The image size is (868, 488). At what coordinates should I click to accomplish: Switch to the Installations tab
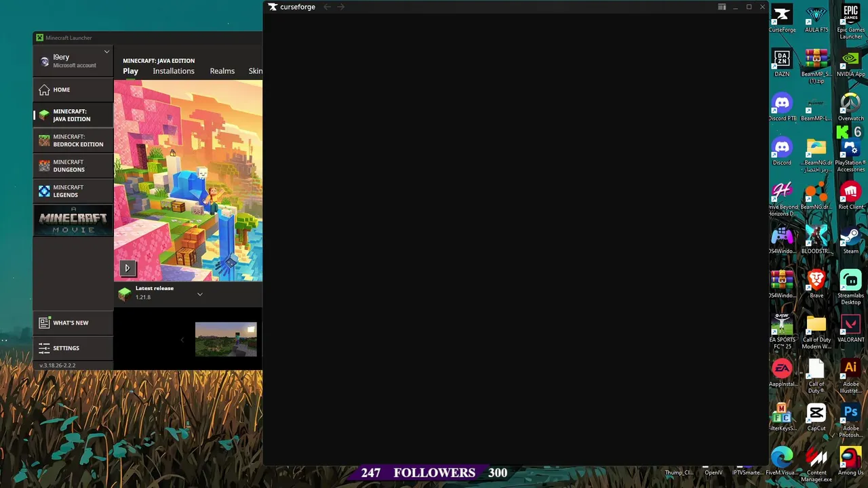(174, 71)
